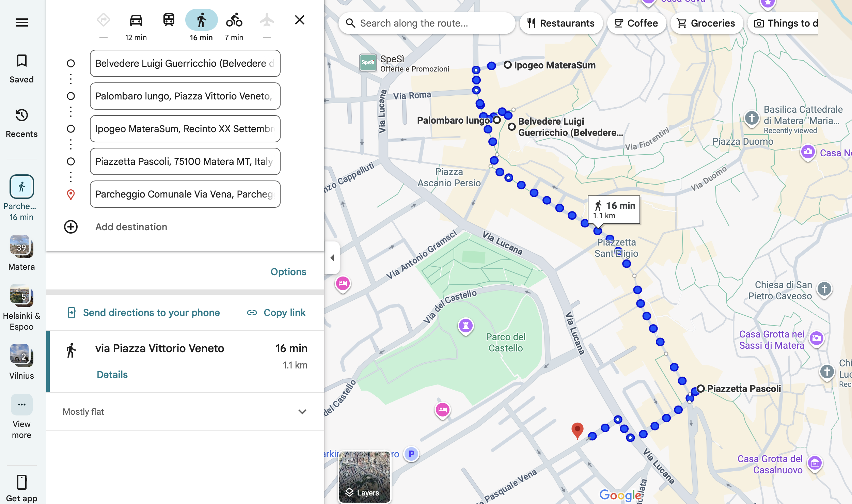Expand the Mostly flat elevation section
Viewport: 852px width, 504px height.
click(302, 412)
